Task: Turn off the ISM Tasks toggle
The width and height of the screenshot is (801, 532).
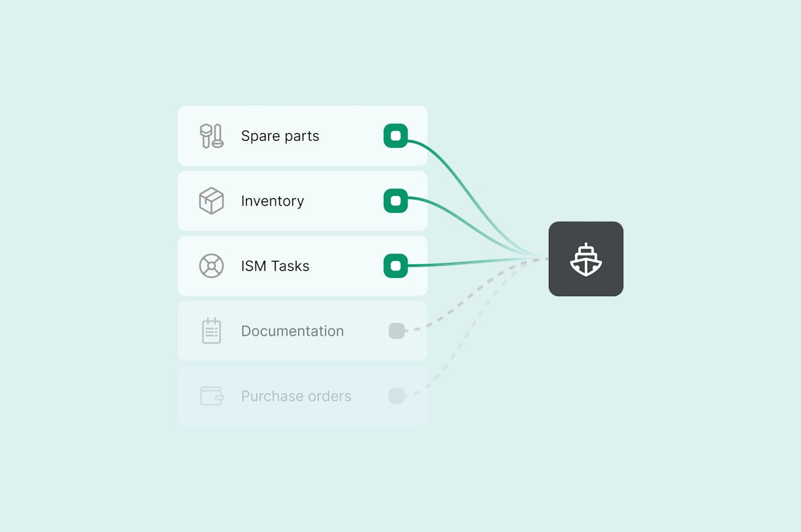Action: (x=395, y=266)
